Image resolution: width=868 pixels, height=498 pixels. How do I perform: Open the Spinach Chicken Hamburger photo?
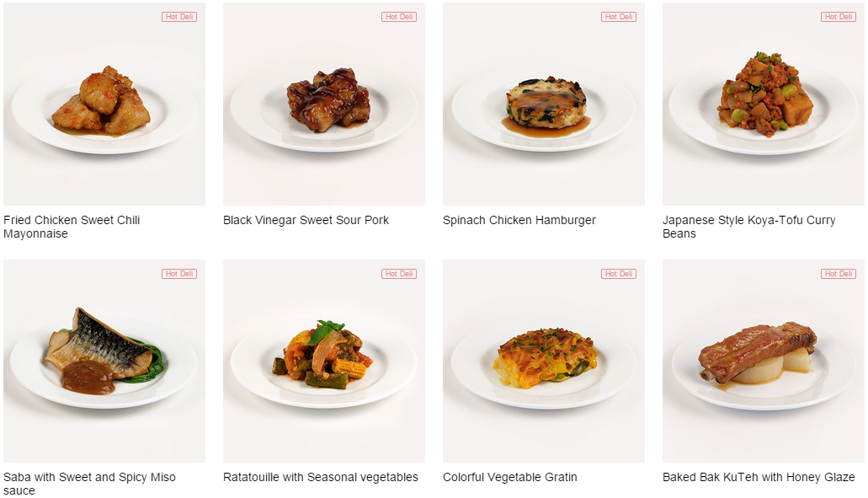(x=544, y=104)
